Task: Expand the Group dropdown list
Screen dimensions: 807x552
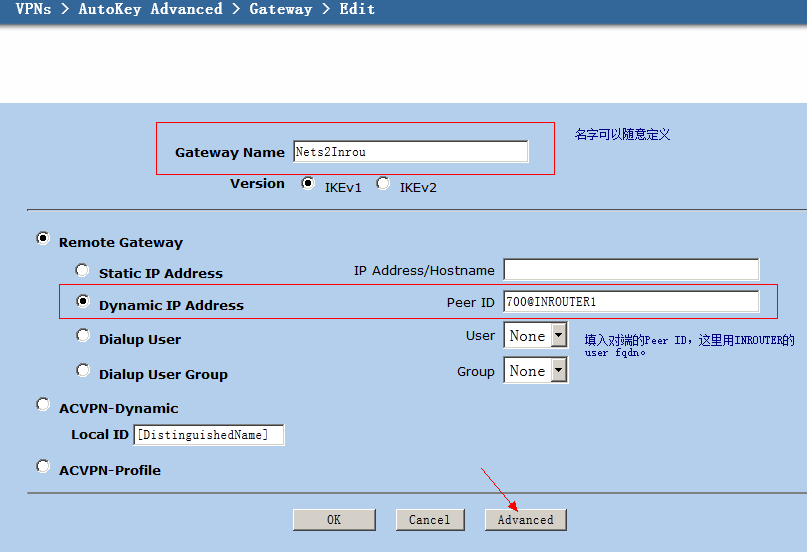Action: pyautogui.click(x=535, y=371)
